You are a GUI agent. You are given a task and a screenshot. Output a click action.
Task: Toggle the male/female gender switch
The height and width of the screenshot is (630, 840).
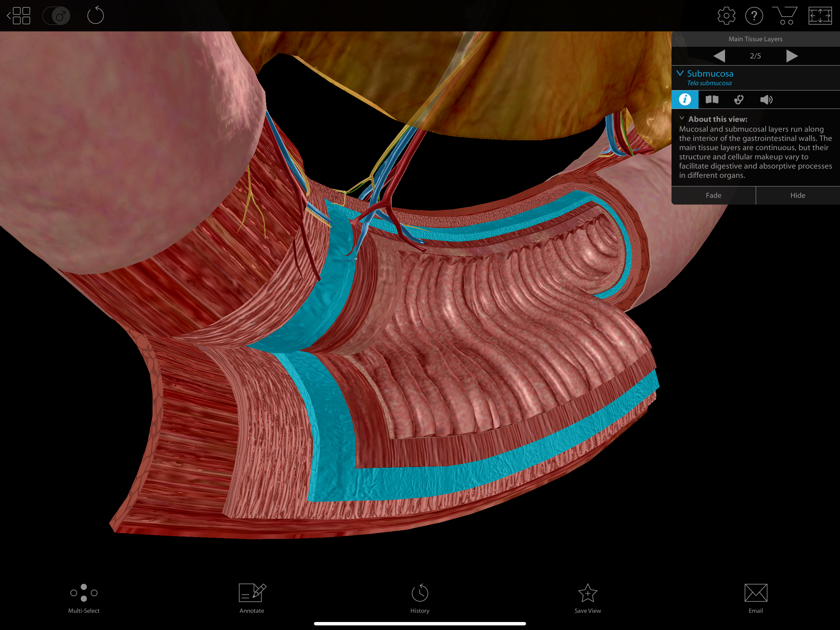(x=57, y=16)
